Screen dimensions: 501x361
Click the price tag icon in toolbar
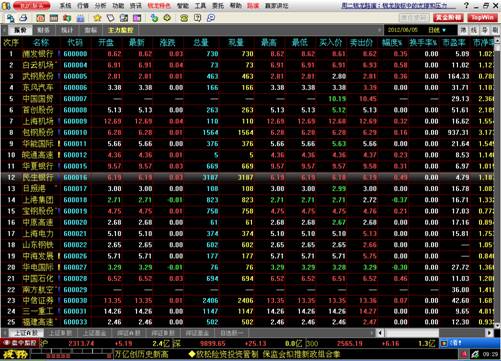110,18
